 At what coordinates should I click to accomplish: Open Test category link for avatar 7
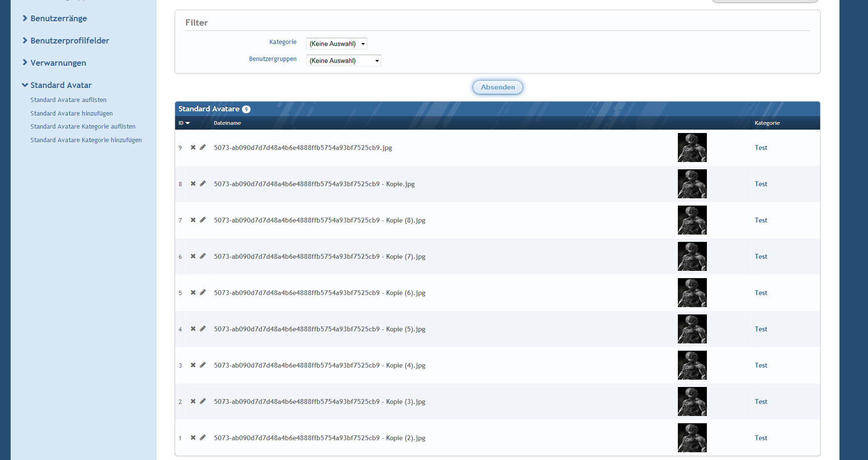coord(761,220)
